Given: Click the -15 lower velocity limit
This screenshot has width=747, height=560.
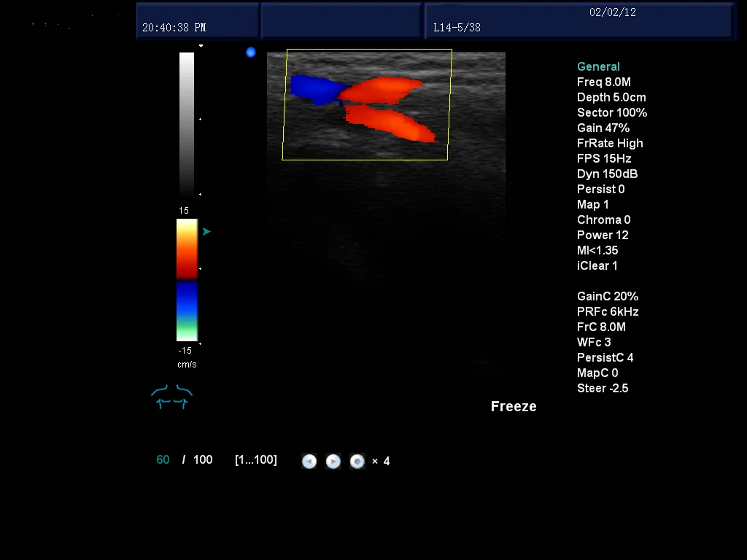Looking at the screenshot, I should [x=185, y=351].
